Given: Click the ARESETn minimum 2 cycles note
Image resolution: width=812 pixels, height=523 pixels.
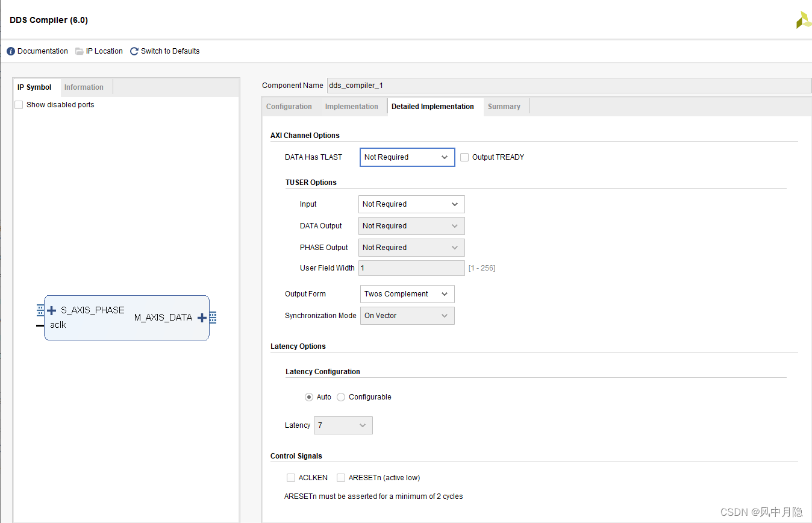Looking at the screenshot, I should [373, 496].
